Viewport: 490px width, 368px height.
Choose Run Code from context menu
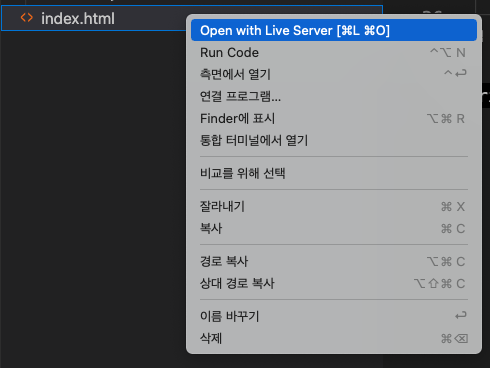(334, 53)
